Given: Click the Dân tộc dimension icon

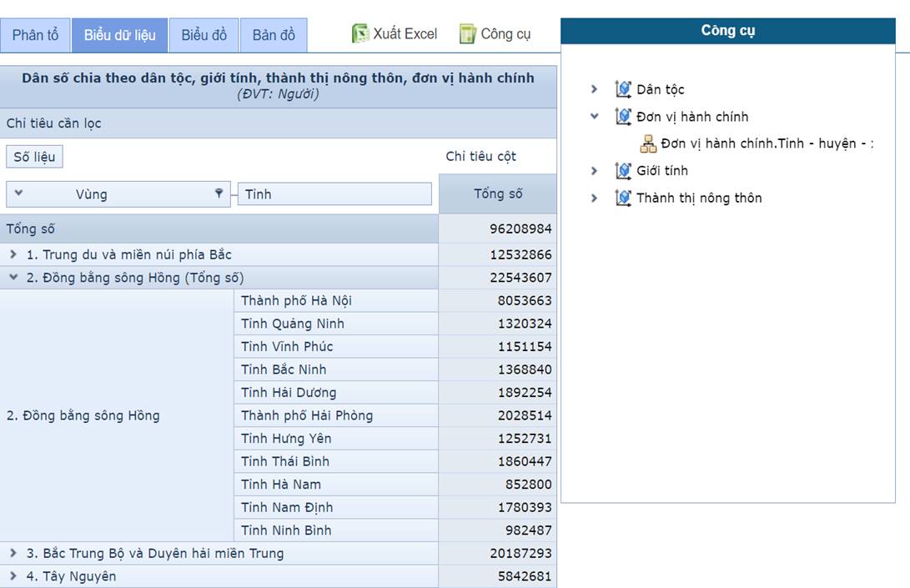Looking at the screenshot, I should (623, 89).
